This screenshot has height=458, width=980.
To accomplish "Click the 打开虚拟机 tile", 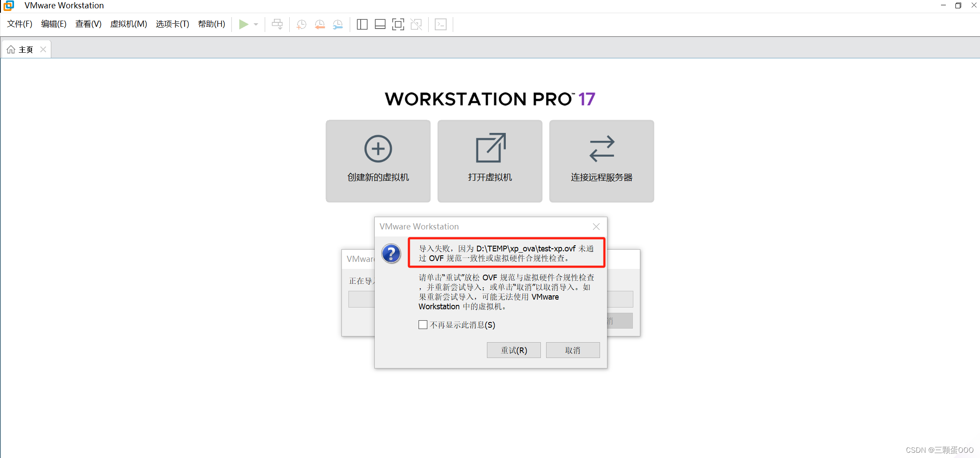I will (490, 161).
